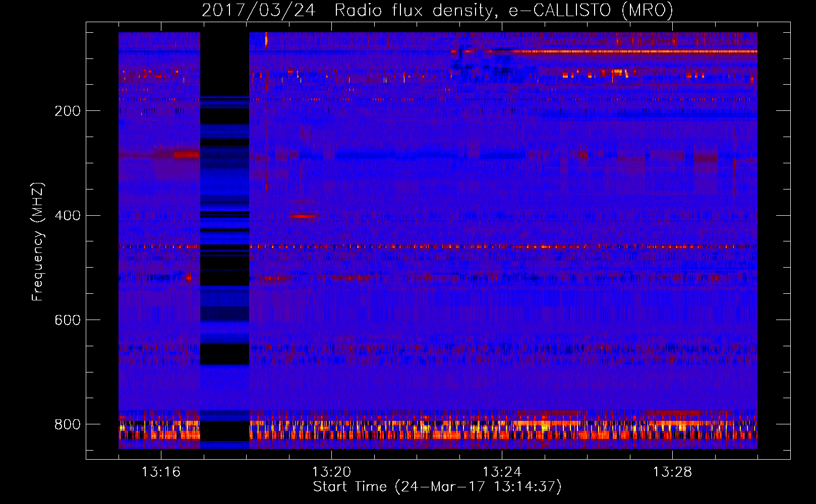Click the 800 frequency tick label
Viewport: 816px width, 504px height.
[x=67, y=425]
